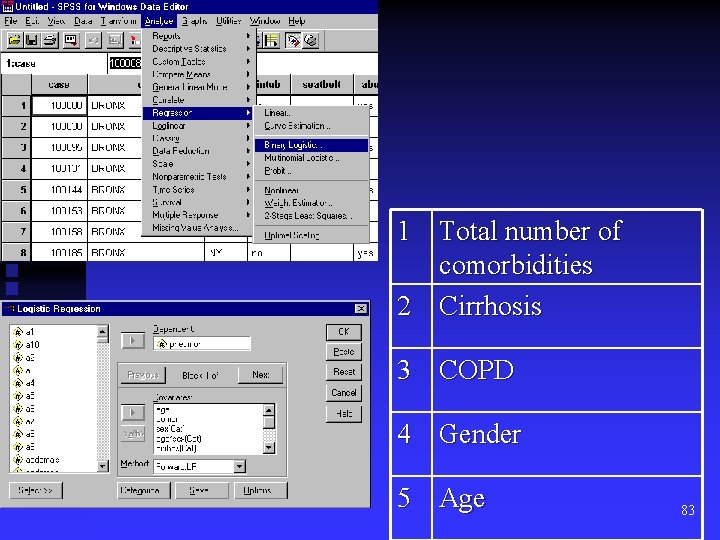Select the addrmoo variable in the list
The height and width of the screenshot is (540, 720).
pos(36,460)
